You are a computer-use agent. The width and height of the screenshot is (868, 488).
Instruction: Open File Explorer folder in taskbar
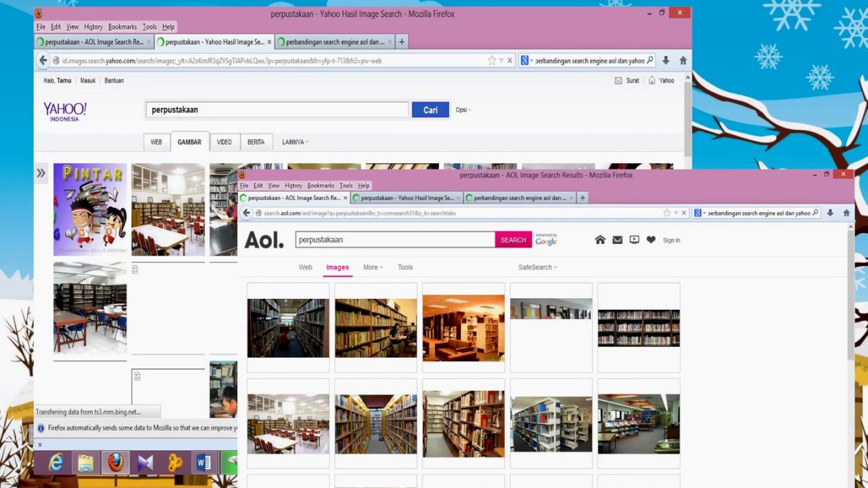coord(85,463)
